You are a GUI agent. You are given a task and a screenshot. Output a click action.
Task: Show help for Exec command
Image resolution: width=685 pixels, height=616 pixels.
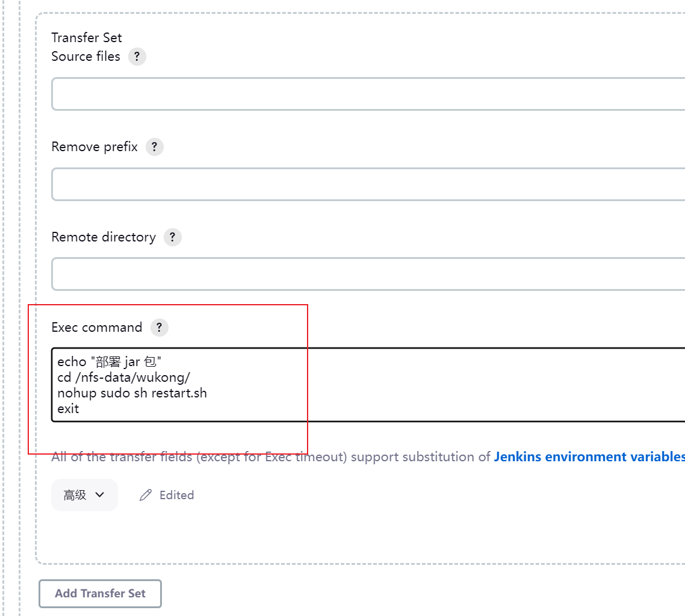tap(159, 328)
